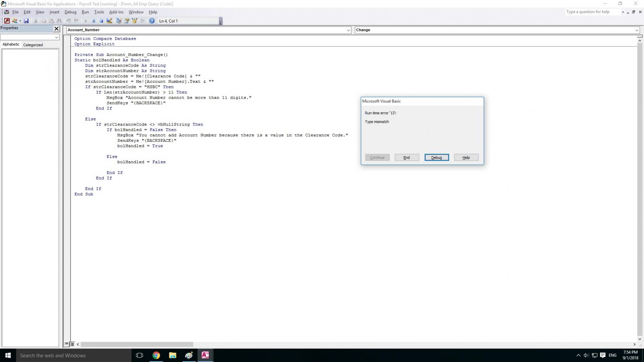Open the Debug menu
644x362 pixels.
(x=71, y=12)
